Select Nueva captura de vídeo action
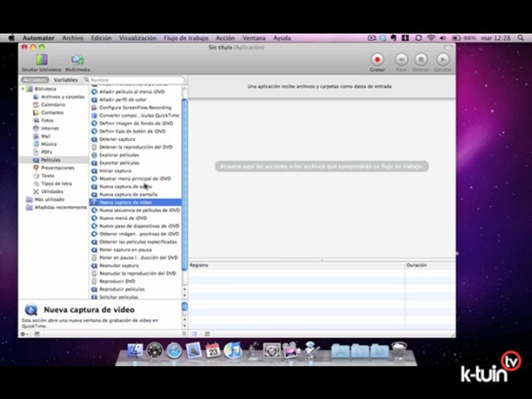Viewport: 532px width, 399px height. 135,202
